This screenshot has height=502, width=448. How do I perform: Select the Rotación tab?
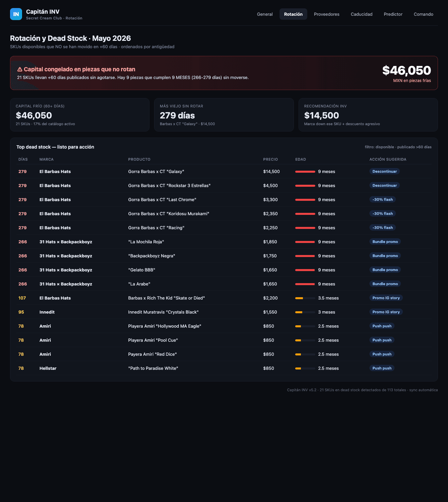(293, 14)
